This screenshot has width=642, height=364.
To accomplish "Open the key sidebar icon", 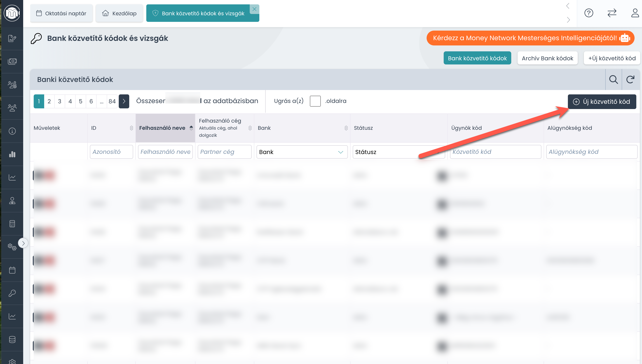I will point(12,293).
